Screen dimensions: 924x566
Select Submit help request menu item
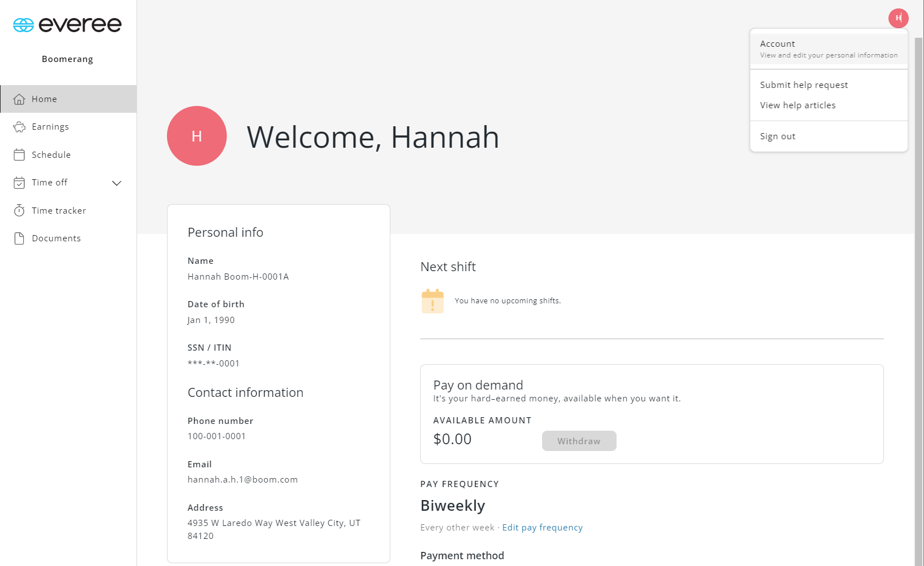tap(804, 85)
